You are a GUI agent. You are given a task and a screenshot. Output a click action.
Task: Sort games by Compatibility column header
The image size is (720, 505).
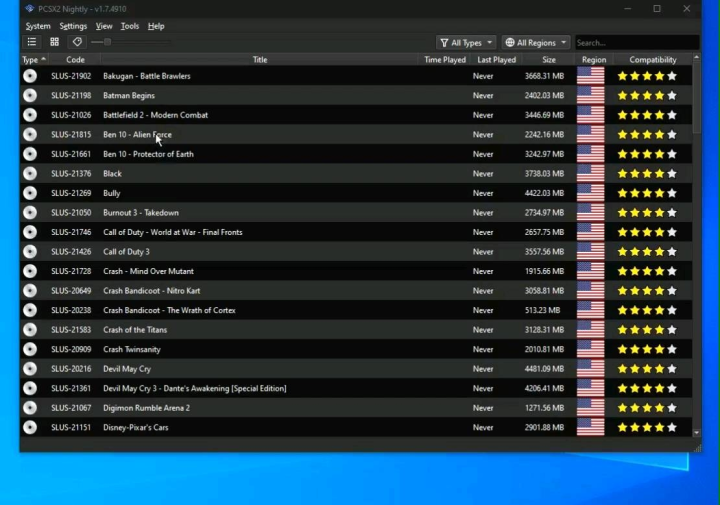pos(652,60)
